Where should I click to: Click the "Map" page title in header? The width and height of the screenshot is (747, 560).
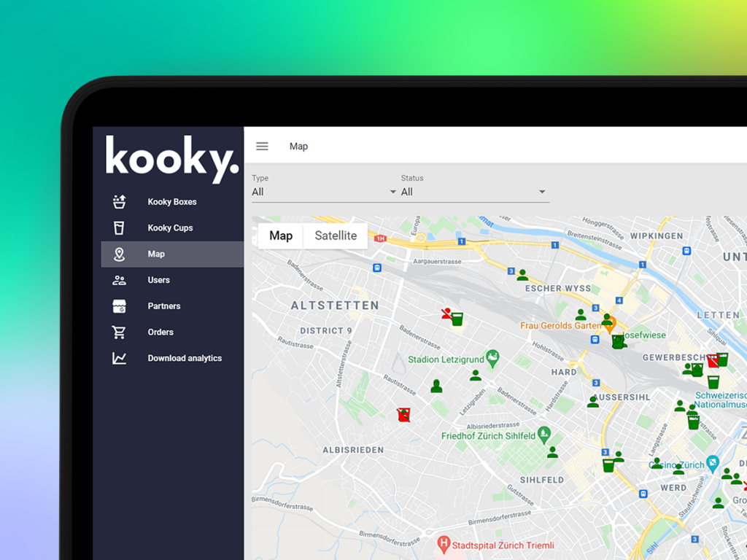click(298, 146)
